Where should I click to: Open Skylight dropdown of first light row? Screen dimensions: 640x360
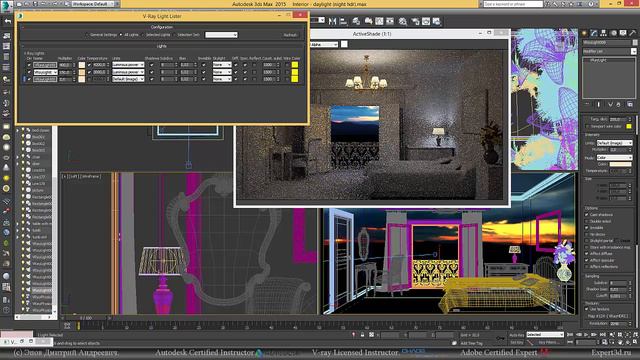[222, 65]
